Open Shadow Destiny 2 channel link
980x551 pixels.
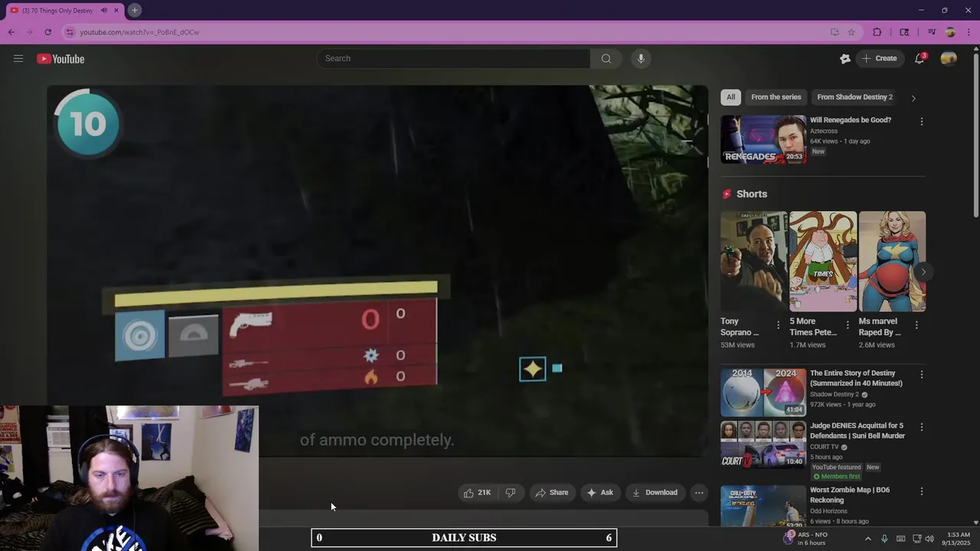click(835, 394)
